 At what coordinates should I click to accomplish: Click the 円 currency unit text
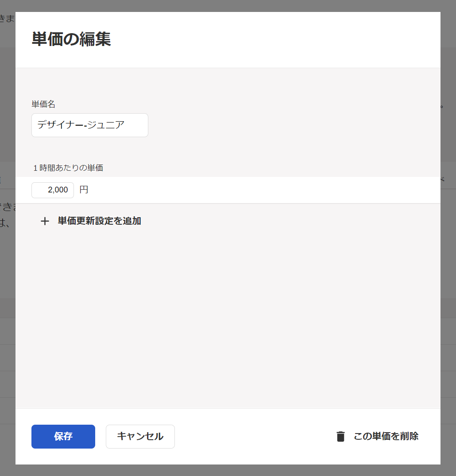click(84, 190)
